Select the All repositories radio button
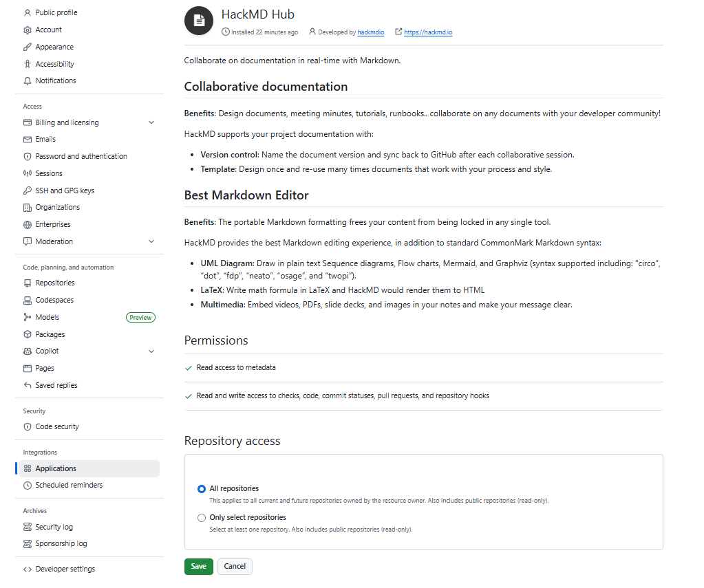The height and width of the screenshot is (588, 704). coord(202,489)
